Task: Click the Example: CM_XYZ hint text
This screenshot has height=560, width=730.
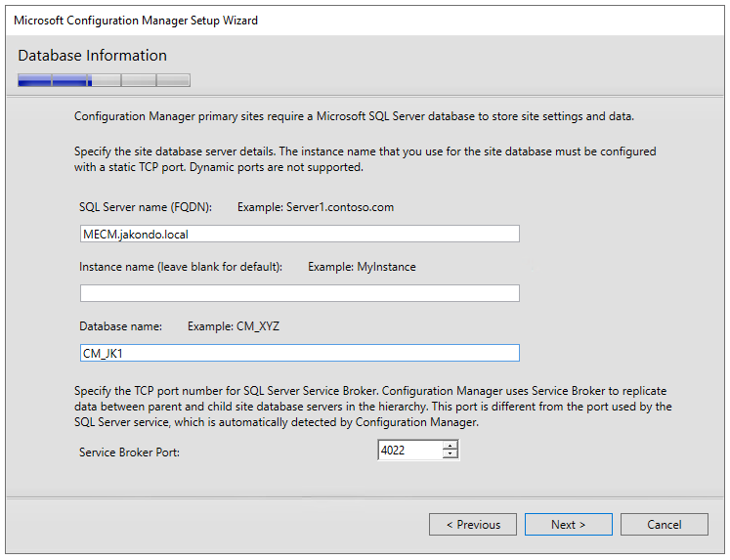Action: click(234, 326)
